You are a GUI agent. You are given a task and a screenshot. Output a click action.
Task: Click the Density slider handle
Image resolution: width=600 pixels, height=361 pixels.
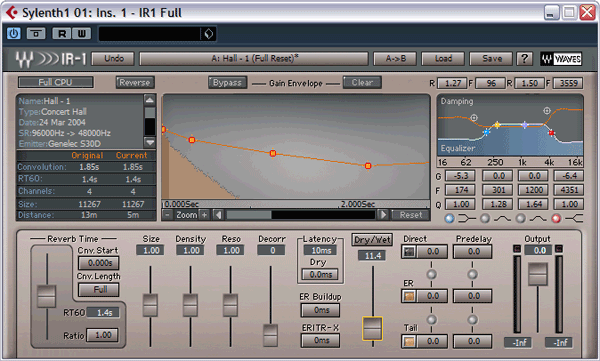coord(190,305)
